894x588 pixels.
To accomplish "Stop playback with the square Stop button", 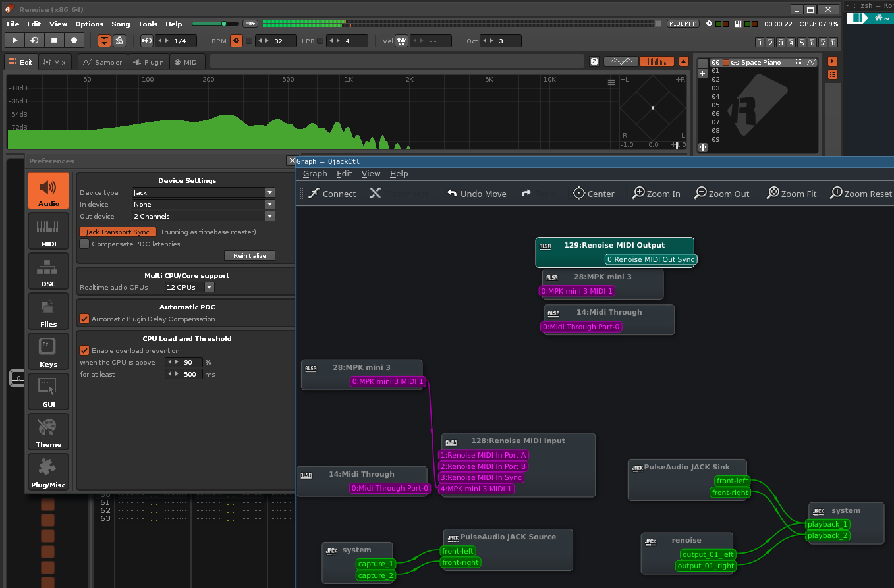I will point(54,41).
